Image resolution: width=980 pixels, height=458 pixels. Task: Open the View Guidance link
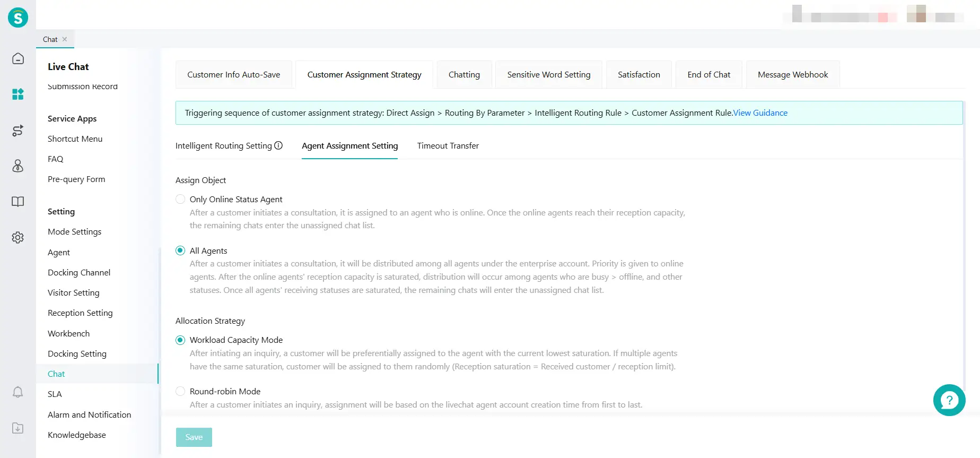click(x=760, y=113)
